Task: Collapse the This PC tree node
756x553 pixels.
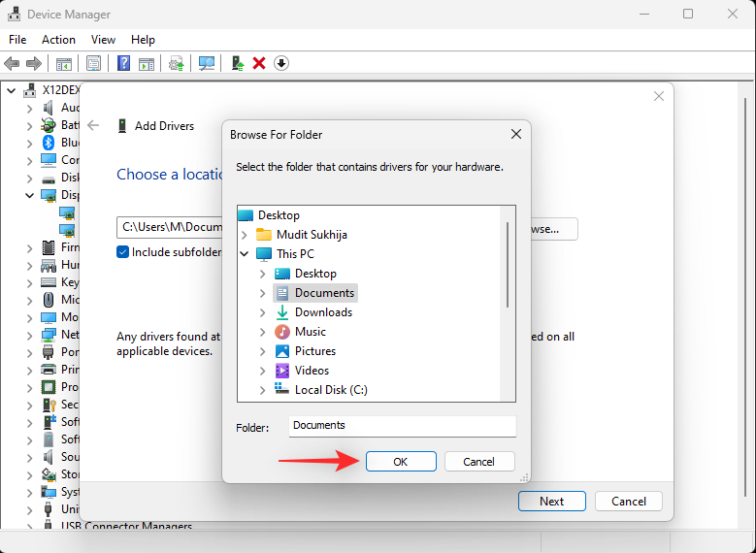Action: (x=244, y=254)
